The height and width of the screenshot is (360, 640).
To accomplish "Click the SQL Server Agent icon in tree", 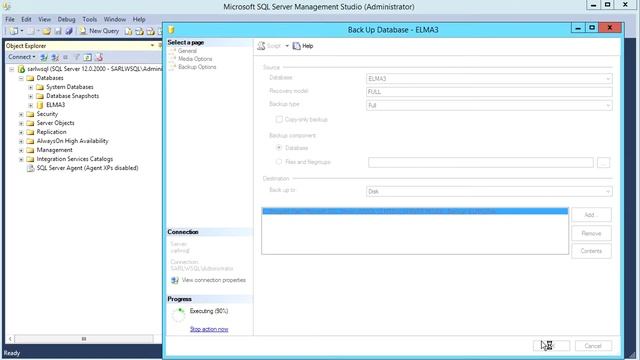I will (x=30, y=168).
